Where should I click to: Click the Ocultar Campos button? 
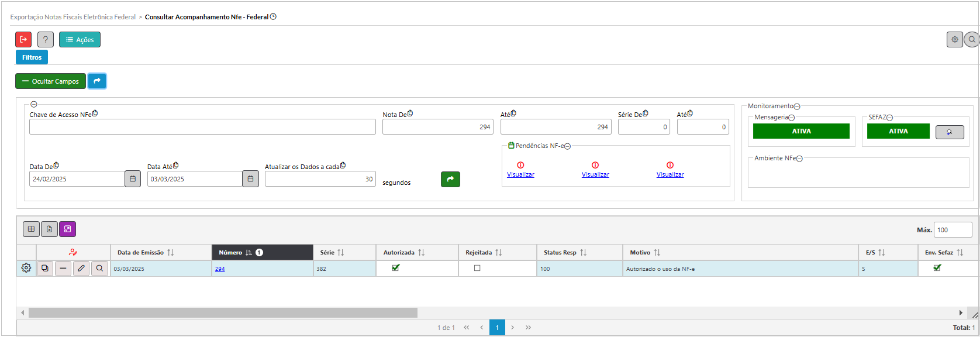(x=50, y=81)
